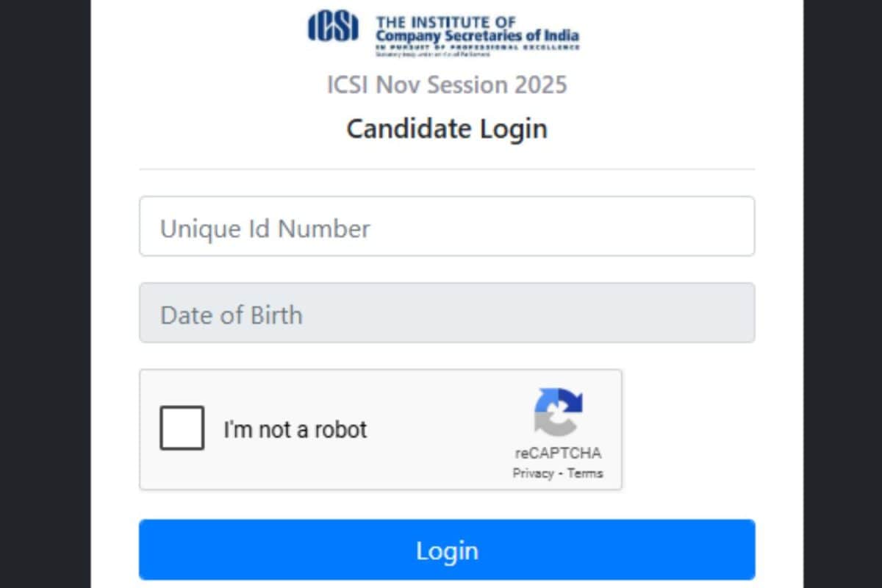Open the reCAPTCHA Terms link
Screen dimensions: 882x588
tap(585, 473)
